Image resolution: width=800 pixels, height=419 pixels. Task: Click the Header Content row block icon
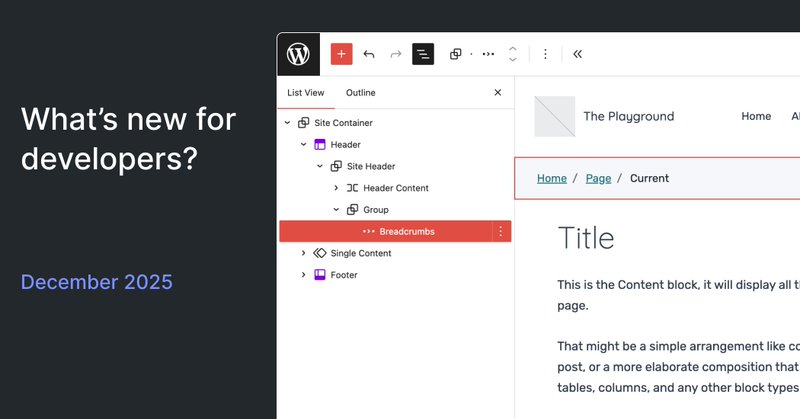coord(353,188)
